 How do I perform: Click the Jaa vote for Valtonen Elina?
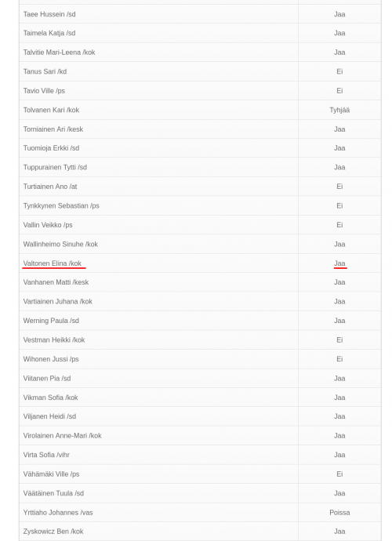(x=339, y=263)
